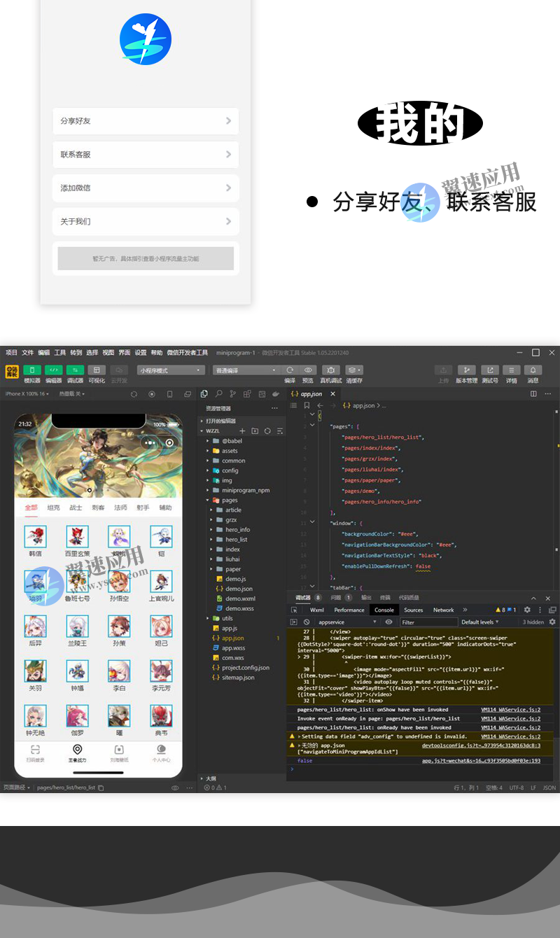
Task: Click the 清缓存 (clear cache) icon
Action: coord(352,369)
